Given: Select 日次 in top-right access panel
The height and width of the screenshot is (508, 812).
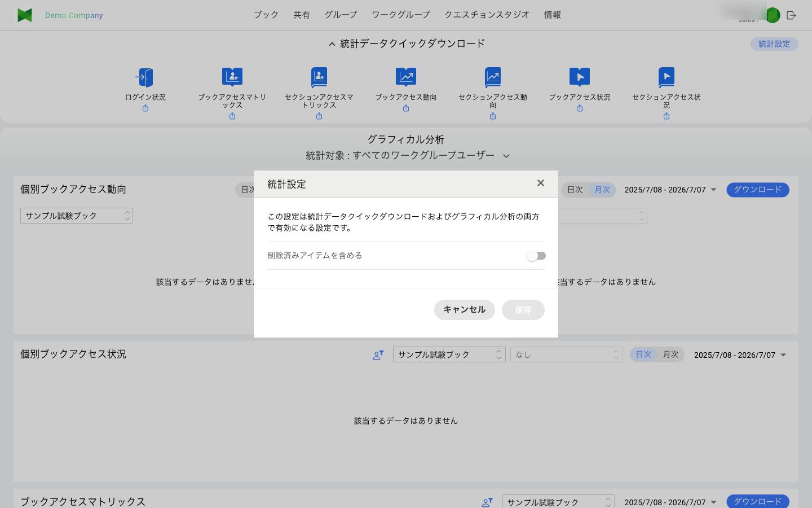Looking at the screenshot, I should pos(575,190).
